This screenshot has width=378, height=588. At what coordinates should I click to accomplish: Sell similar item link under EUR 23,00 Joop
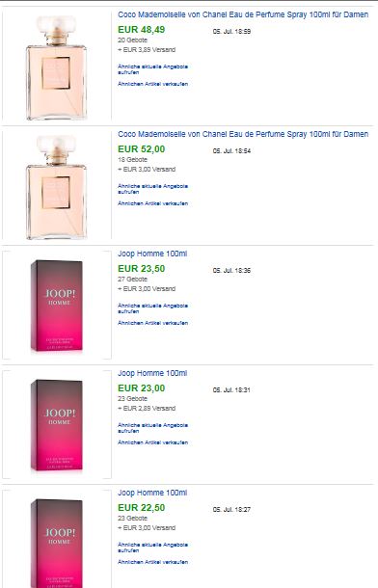point(152,442)
